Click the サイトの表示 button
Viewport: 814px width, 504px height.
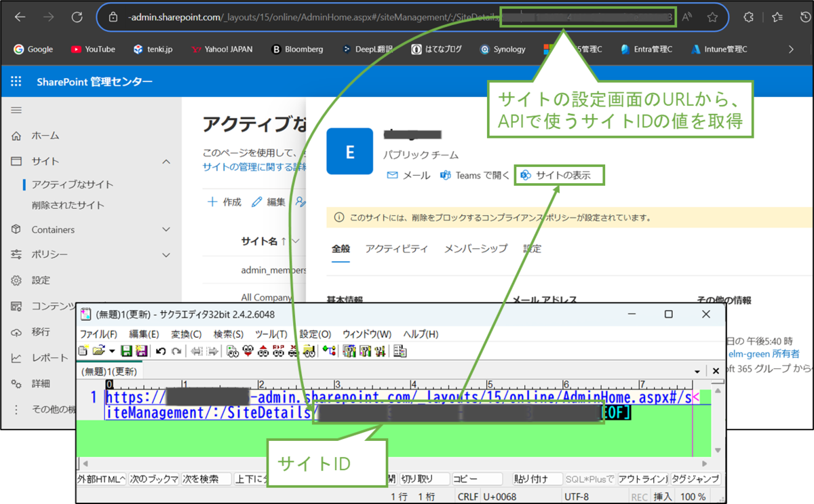pyautogui.click(x=558, y=174)
